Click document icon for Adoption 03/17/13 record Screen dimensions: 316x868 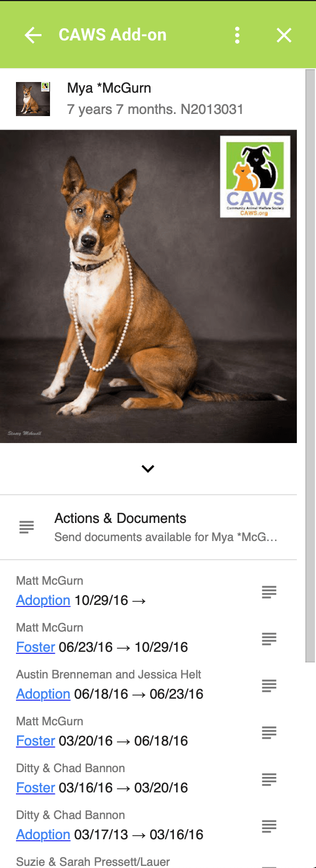(269, 826)
